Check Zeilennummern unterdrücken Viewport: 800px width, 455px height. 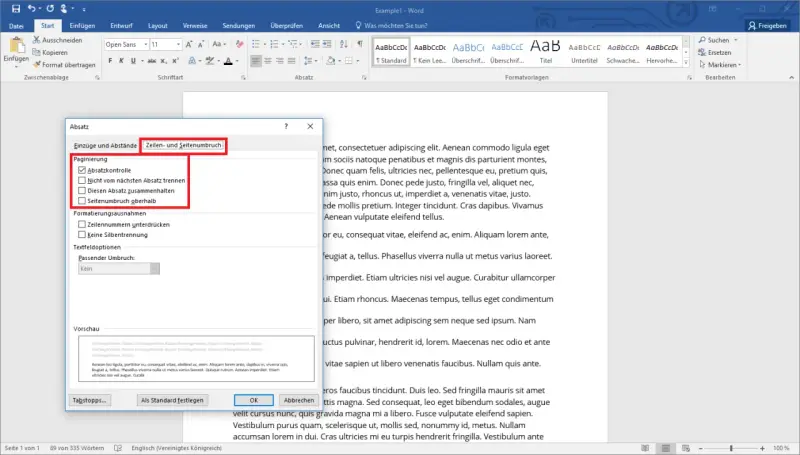click(x=82, y=224)
